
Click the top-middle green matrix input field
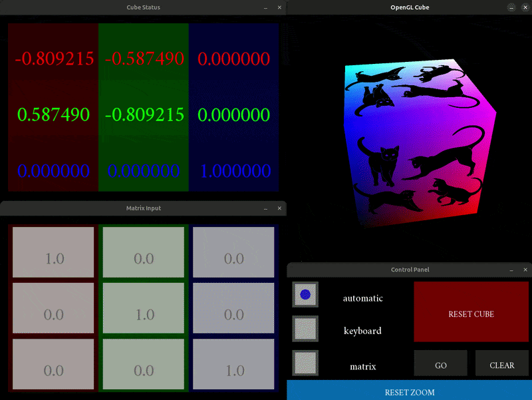144,252
